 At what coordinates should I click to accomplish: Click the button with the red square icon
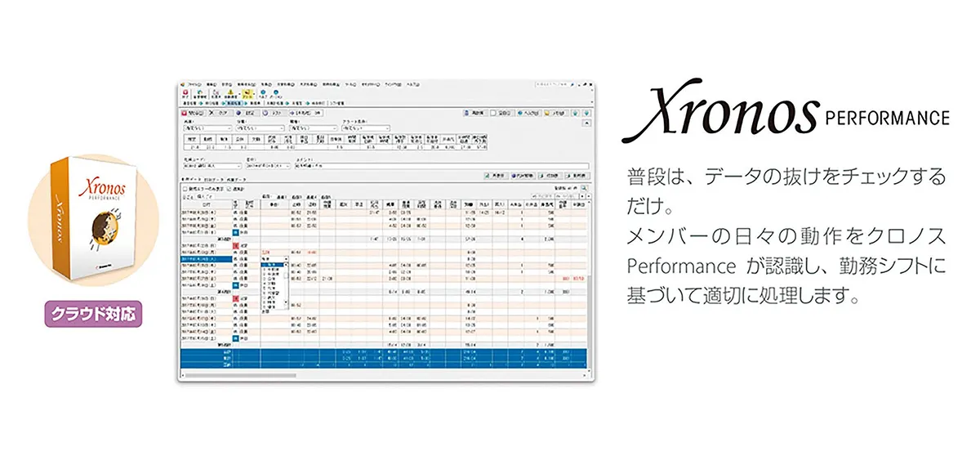(x=193, y=114)
